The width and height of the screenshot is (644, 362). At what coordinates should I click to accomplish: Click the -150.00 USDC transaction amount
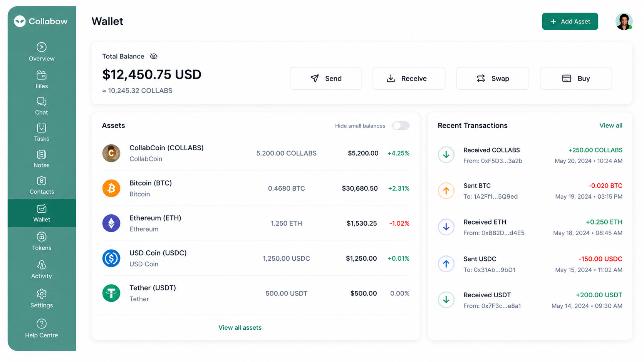600,259
